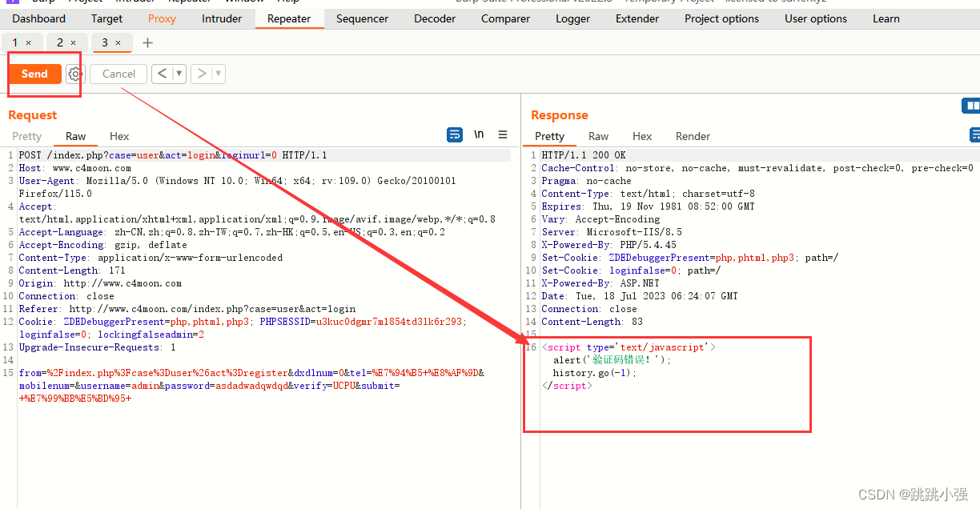Toggle word wrap in the Request panel
The width and height of the screenshot is (980, 509).
(455, 134)
